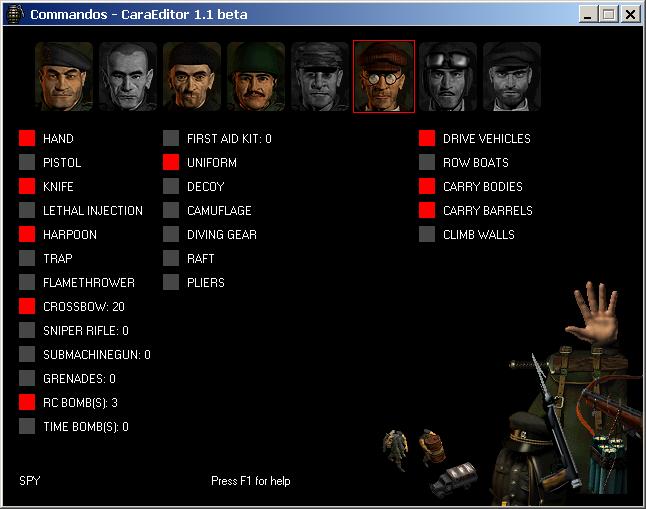The width and height of the screenshot is (646, 509).
Task: Close the CaraEditor window
Action: (x=630, y=14)
